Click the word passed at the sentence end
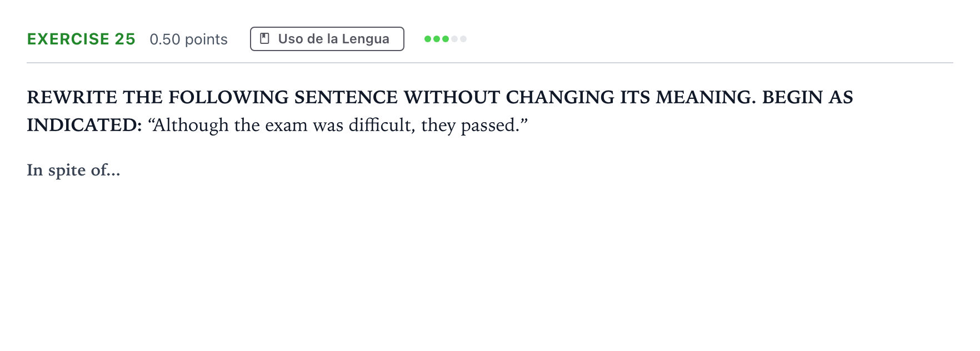This screenshot has width=980, height=351. click(490, 126)
